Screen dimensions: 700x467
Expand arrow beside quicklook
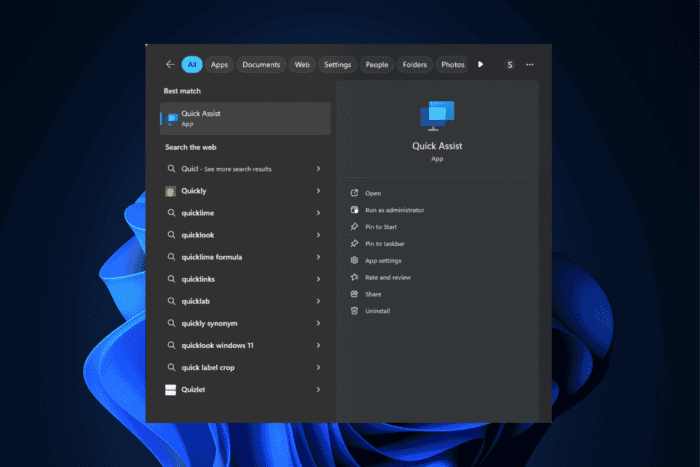[318, 235]
